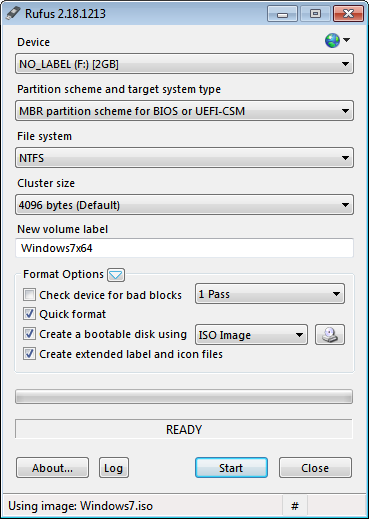This screenshot has width=369, height=519.
Task: Open the language globe icon menu
Action: [x=337, y=41]
